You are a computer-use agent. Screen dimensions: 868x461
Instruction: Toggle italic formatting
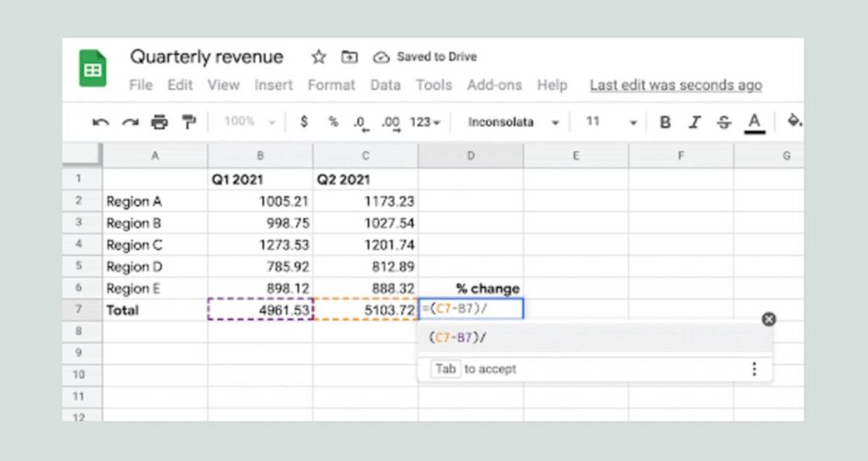694,122
